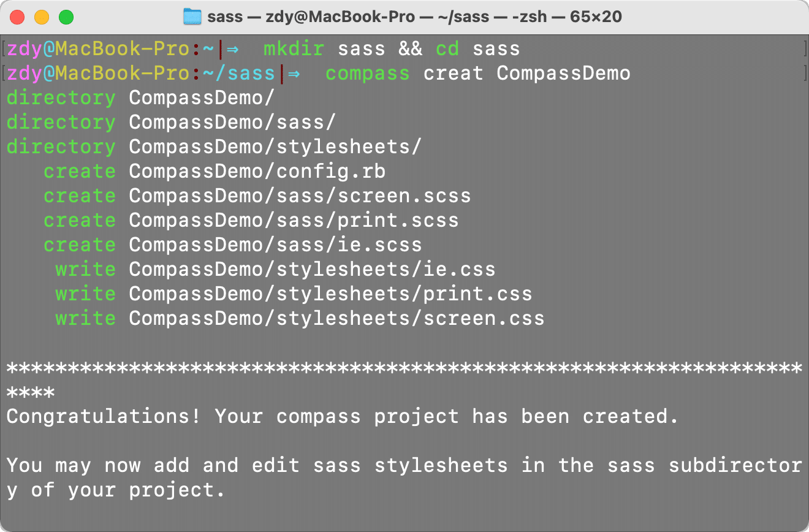The image size is (809, 532).
Task: Click the mkdir command in first prompt line
Action: 294,49
